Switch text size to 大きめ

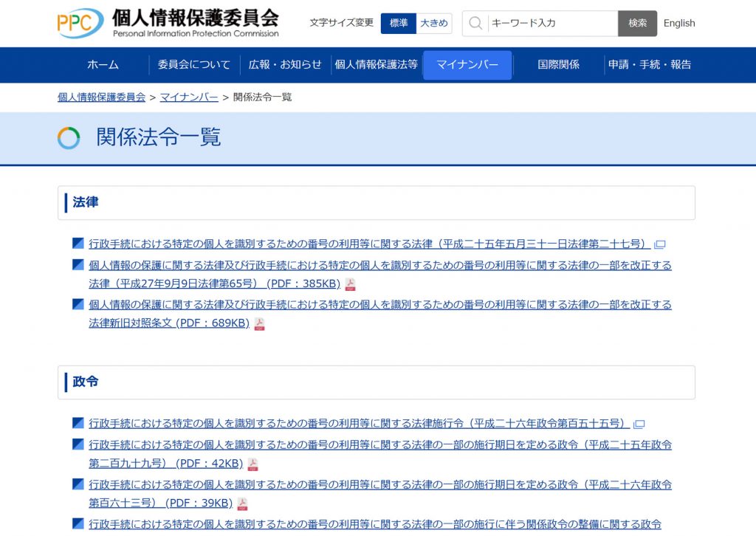tap(434, 23)
